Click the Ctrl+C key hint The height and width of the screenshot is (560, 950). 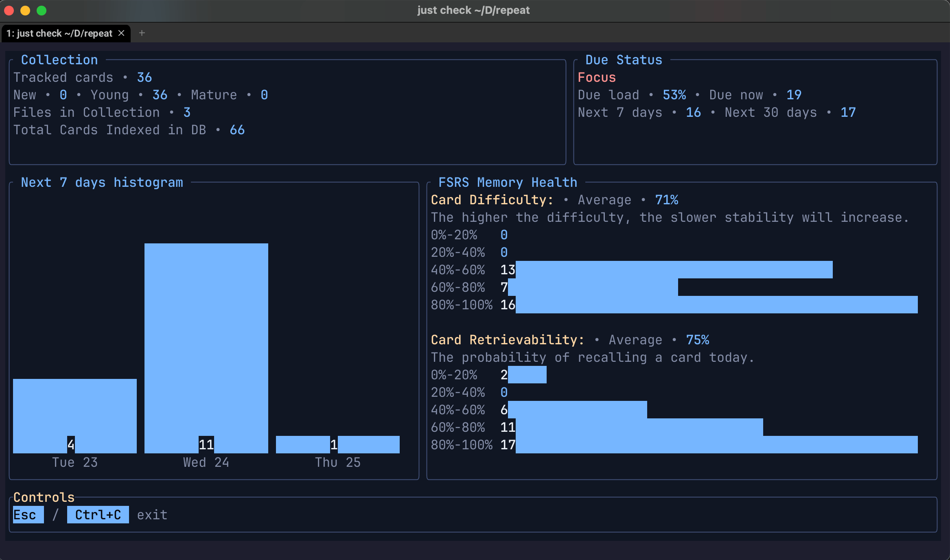click(x=98, y=515)
